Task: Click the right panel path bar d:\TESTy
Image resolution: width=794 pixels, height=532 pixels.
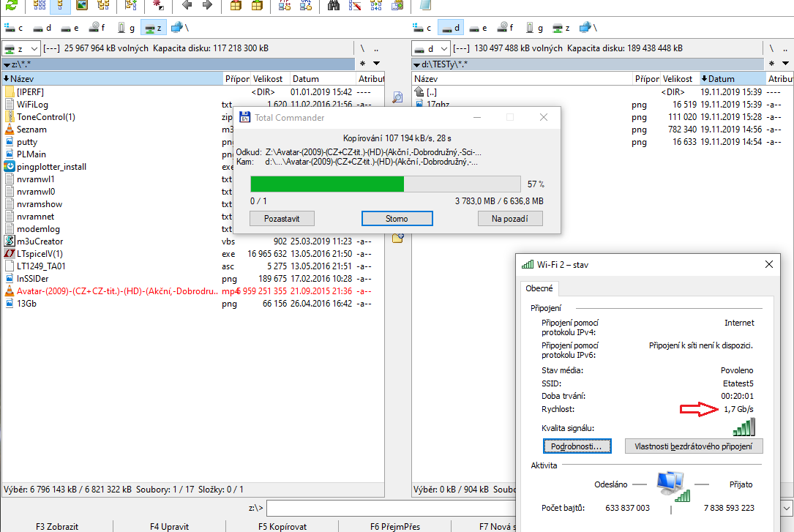Action: point(588,64)
